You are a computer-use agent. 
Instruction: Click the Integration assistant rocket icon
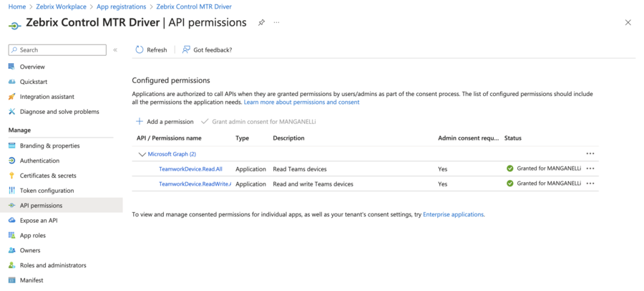pos(12,97)
